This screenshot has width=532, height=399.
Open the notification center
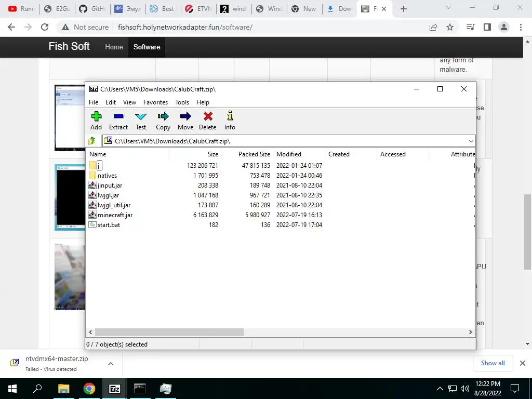click(x=515, y=389)
